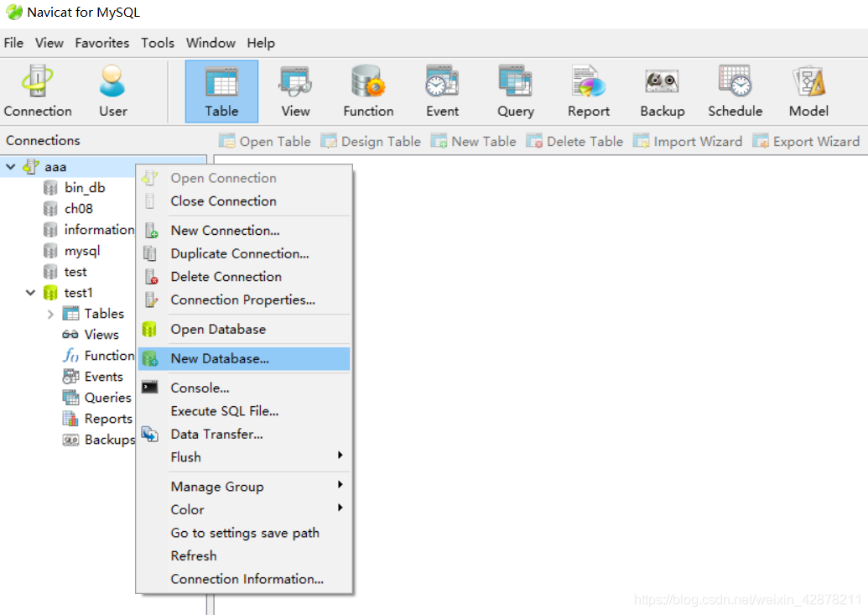
Task: Click New Table in the object toolbar
Action: 473,142
